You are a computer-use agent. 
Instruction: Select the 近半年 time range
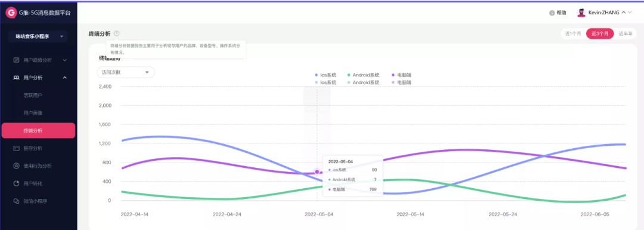[626, 33]
